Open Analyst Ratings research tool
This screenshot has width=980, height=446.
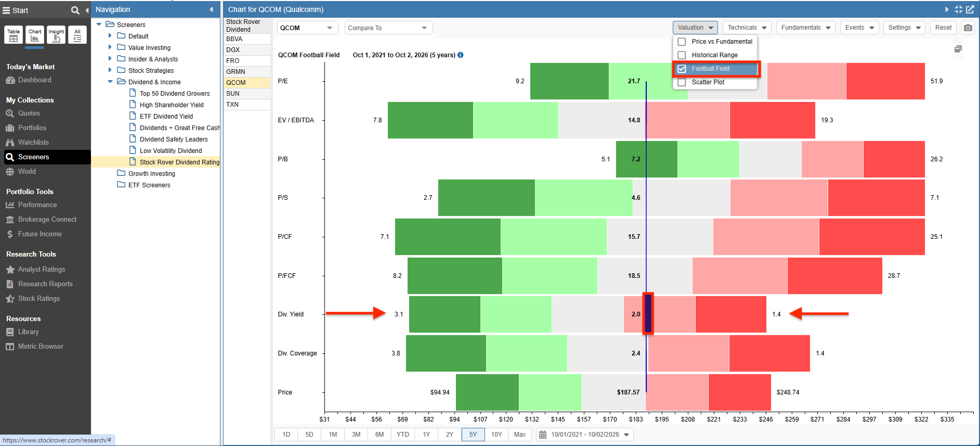click(x=42, y=270)
